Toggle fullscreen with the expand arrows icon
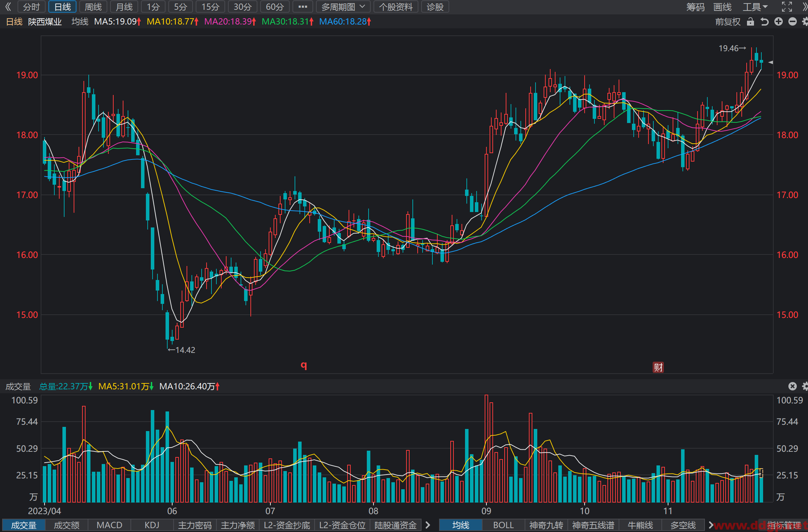This screenshot has height=532, width=808. [x=787, y=7]
